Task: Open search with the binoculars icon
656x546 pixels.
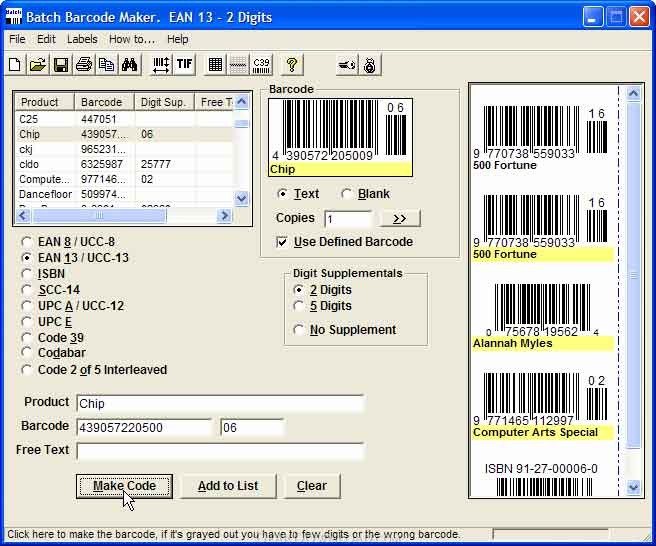Action: click(x=129, y=65)
